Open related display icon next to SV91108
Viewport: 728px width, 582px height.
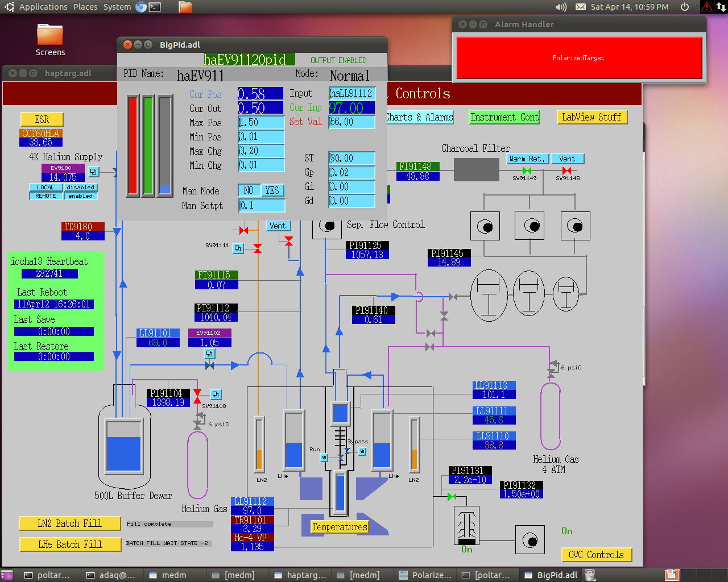point(216,394)
